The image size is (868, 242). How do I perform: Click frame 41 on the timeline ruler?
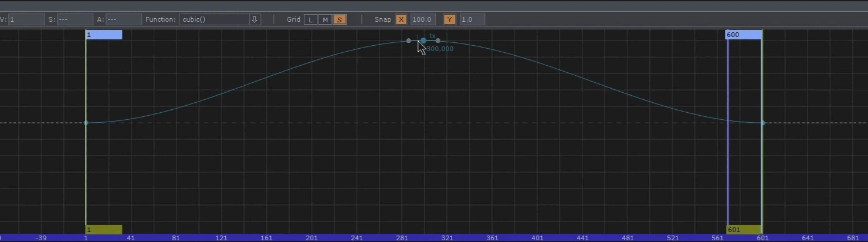pyautogui.click(x=131, y=238)
